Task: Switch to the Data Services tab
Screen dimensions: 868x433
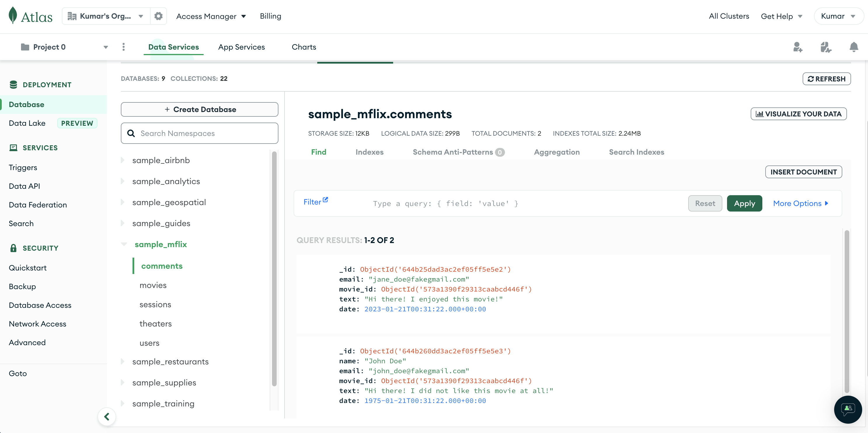Action: coord(174,47)
